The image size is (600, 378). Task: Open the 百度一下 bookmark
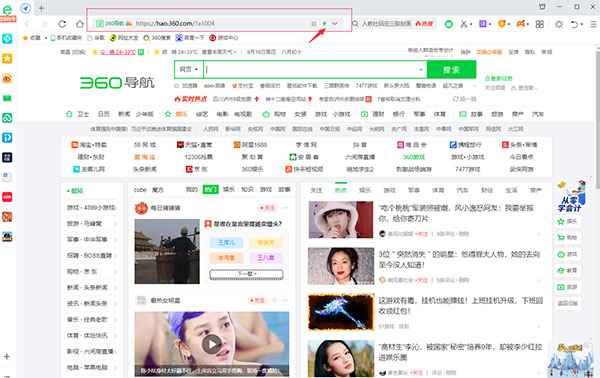click(x=190, y=37)
